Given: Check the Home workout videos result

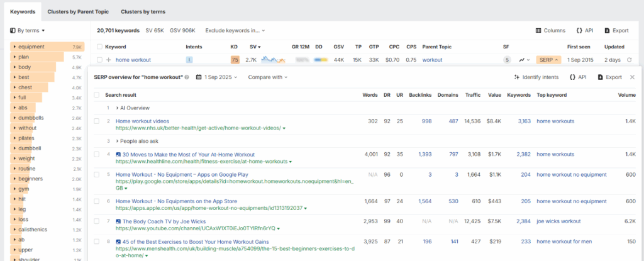Looking at the screenshot, I should coord(96,121).
